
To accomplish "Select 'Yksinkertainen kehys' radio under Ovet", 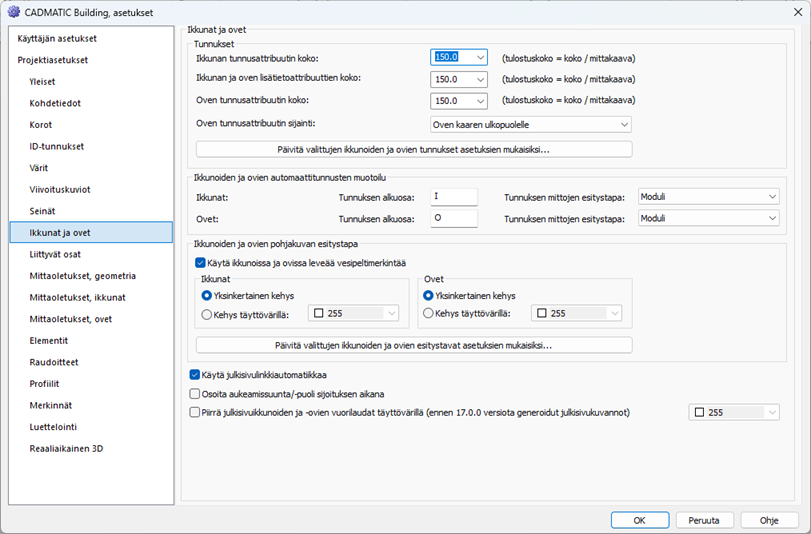I will pyautogui.click(x=429, y=296).
